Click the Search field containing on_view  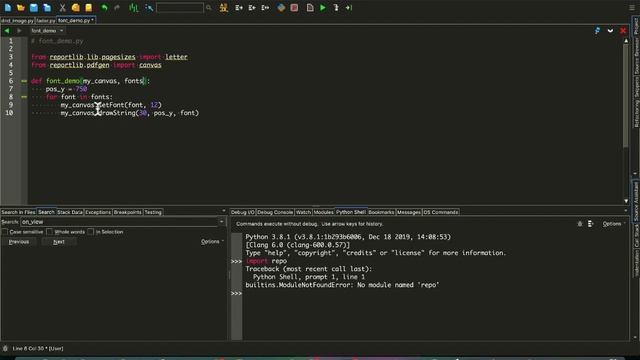(x=119, y=222)
